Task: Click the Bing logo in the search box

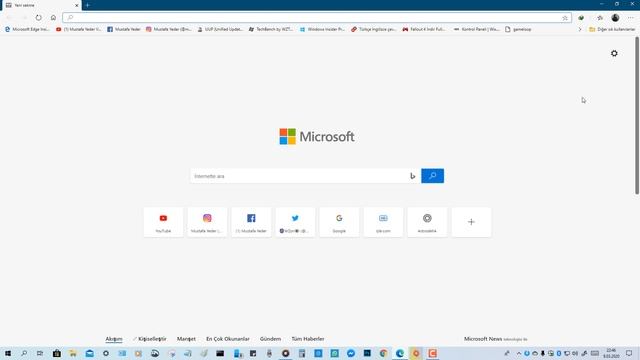Action: pyautogui.click(x=413, y=176)
